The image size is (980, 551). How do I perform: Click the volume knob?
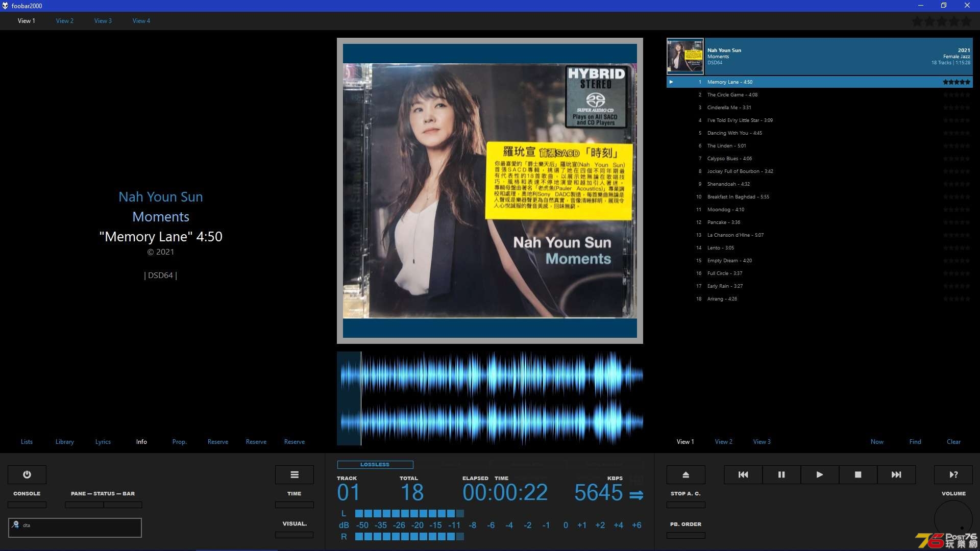point(953,519)
